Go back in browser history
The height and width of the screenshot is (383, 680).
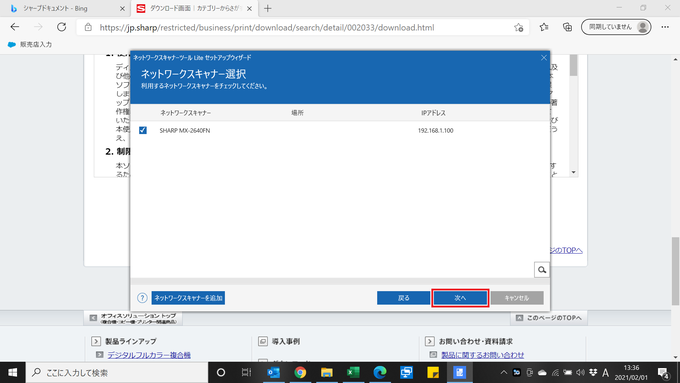point(15,27)
